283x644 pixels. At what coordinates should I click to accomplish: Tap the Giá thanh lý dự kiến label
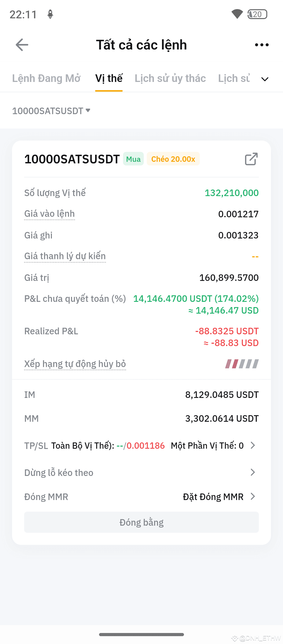[65, 256]
